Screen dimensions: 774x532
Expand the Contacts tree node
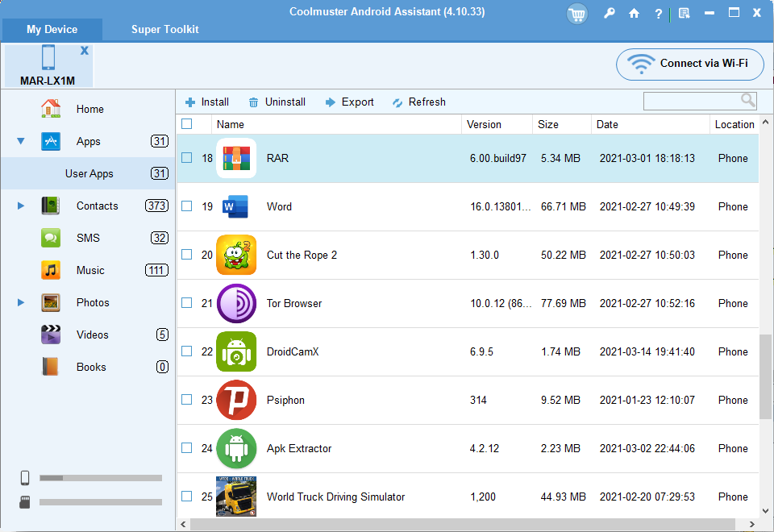tap(21, 206)
